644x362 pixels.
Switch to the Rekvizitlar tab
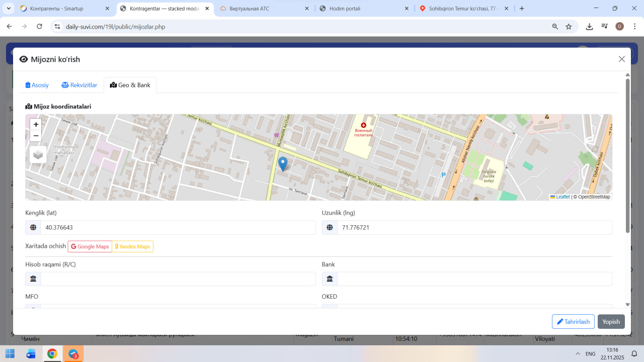[x=79, y=85]
